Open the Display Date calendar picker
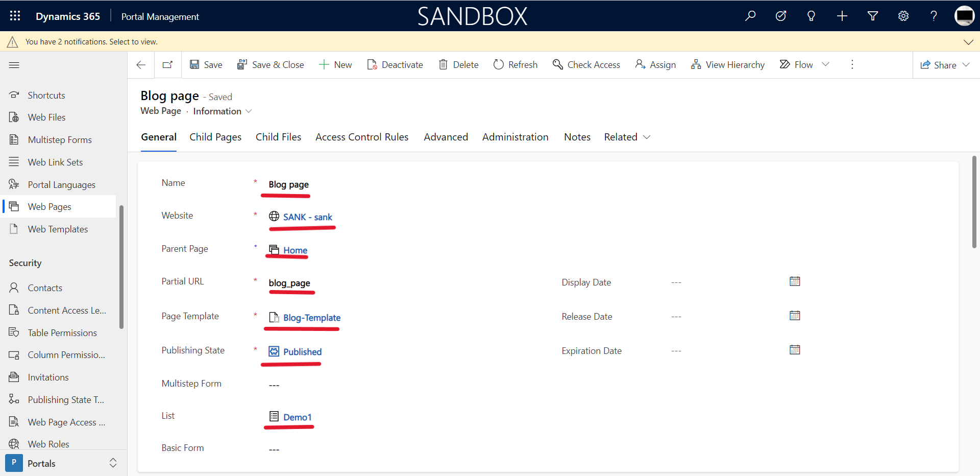 [795, 281]
